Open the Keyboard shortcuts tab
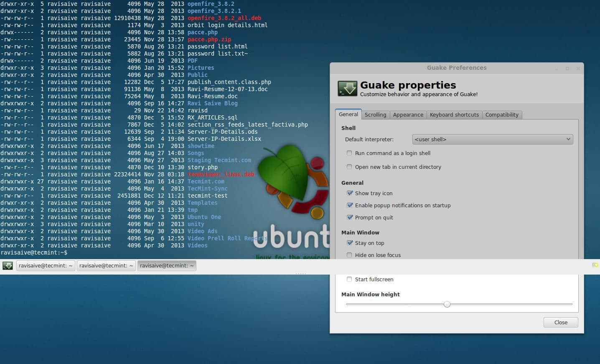600x364 pixels. tap(454, 115)
